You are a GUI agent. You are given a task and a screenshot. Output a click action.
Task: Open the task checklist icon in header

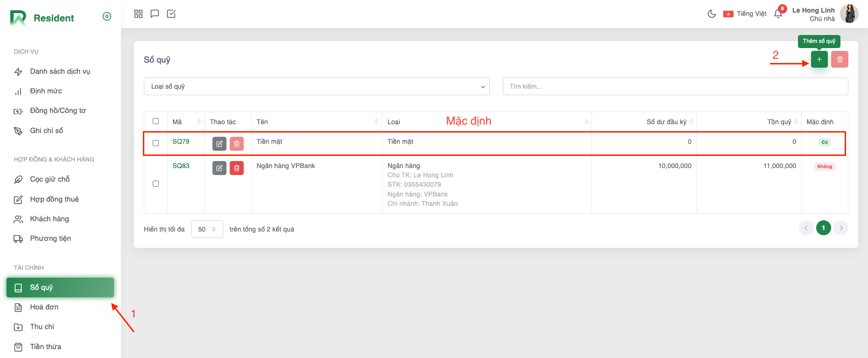tap(171, 14)
